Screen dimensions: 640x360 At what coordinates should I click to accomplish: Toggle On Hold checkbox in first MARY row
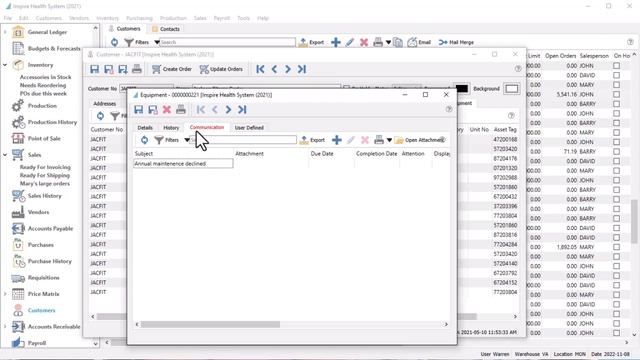click(616, 85)
